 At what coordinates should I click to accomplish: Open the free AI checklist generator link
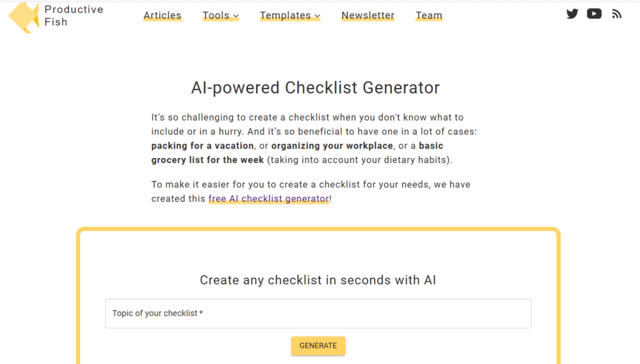click(269, 199)
